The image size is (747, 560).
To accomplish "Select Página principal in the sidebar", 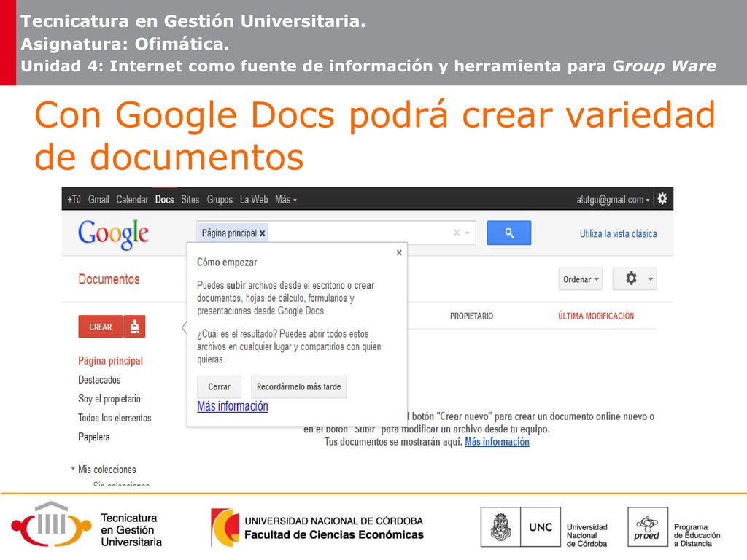I will point(111,361).
